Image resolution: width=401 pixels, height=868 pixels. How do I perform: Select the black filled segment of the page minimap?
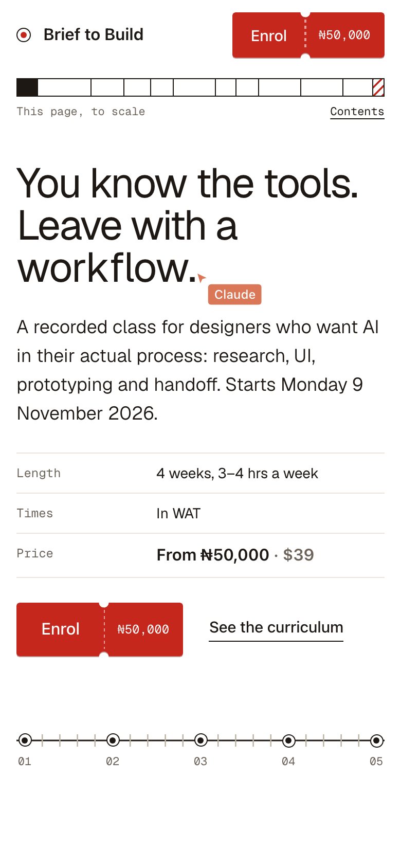(x=27, y=87)
